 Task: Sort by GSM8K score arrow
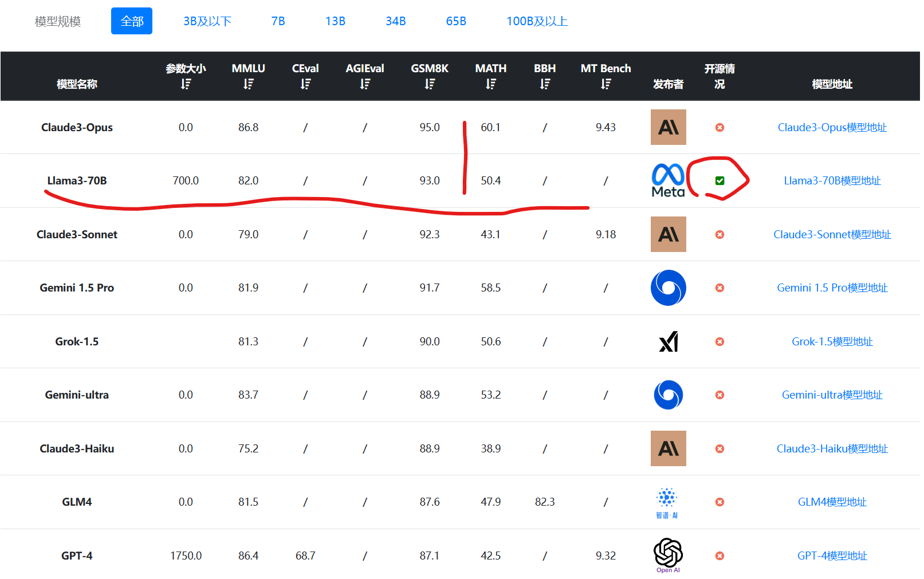pyautogui.click(x=430, y=84)
